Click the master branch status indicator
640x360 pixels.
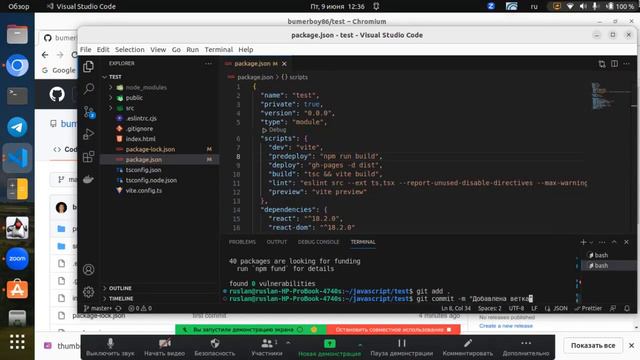pyautogui.click(x=98, y=308)
